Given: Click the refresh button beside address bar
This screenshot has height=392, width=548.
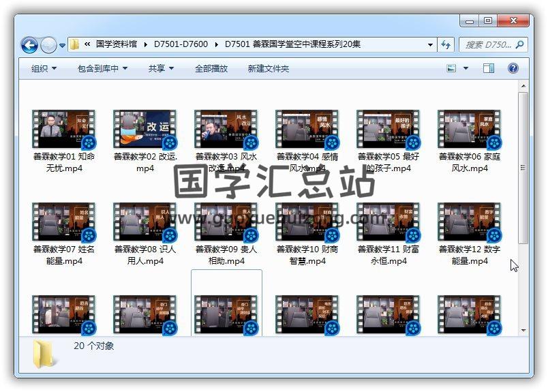Looking at the screenshot, I should 446,44.
